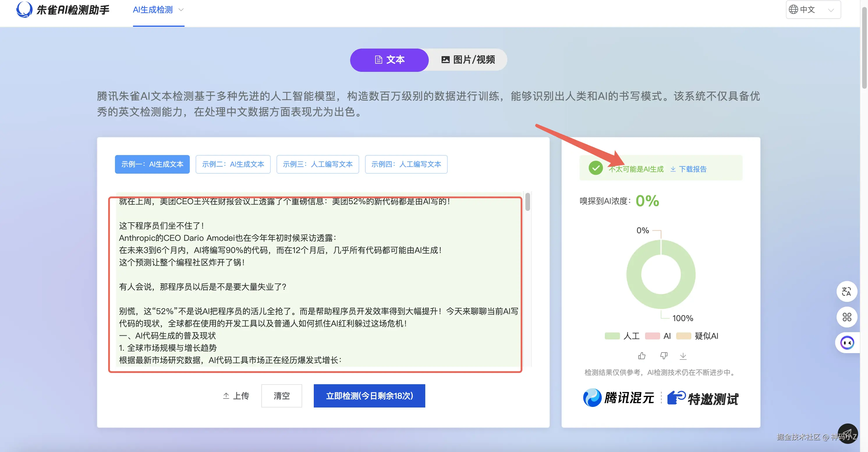Expand the AI生成检测 navigation dropdown
868x452 pixels.
158,10
